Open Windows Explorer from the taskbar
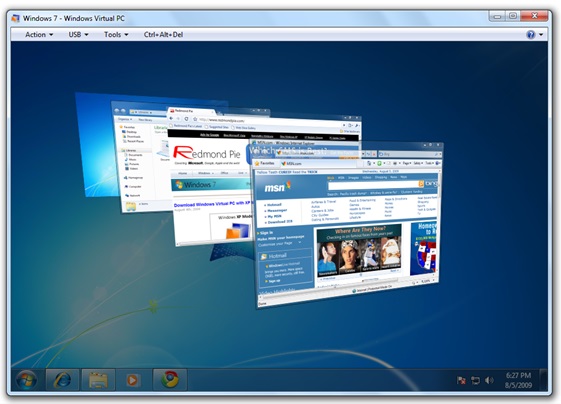The width and height of the screenshot is (561, 404). point(98,380)
